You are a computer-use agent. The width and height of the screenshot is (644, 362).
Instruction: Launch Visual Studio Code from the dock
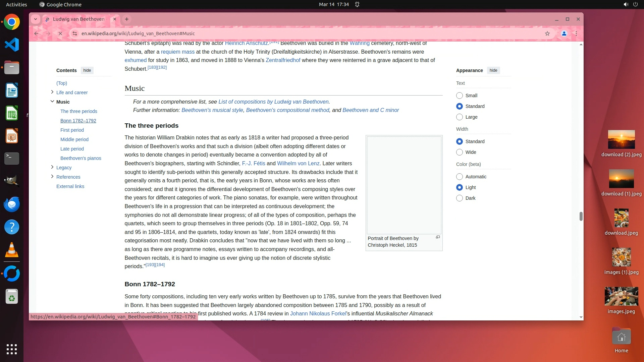click(12, 45)
